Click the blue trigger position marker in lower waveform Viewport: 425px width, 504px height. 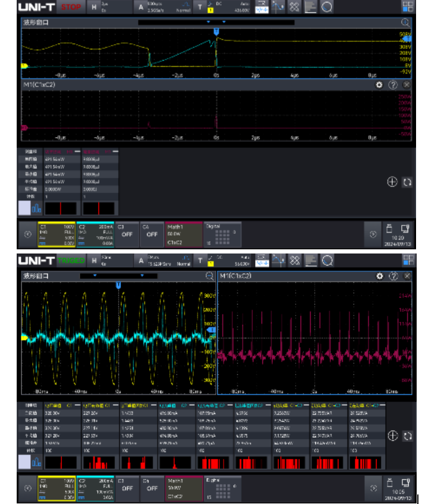[119, 286]
